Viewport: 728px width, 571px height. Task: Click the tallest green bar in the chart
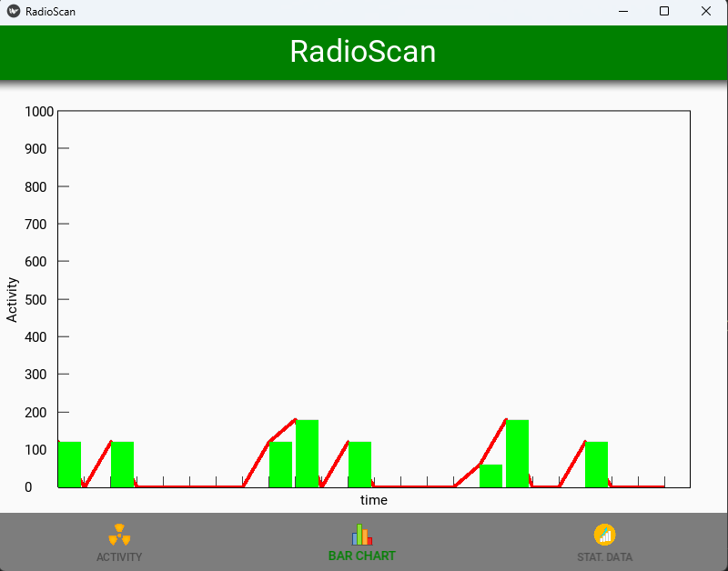pyautogui.click(x=308, y=455)
